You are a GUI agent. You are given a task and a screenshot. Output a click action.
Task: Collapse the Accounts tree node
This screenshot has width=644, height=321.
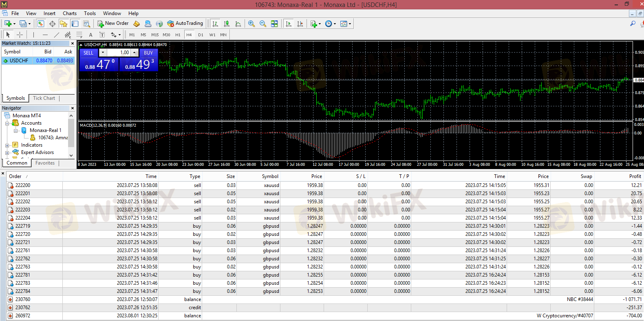7,123
